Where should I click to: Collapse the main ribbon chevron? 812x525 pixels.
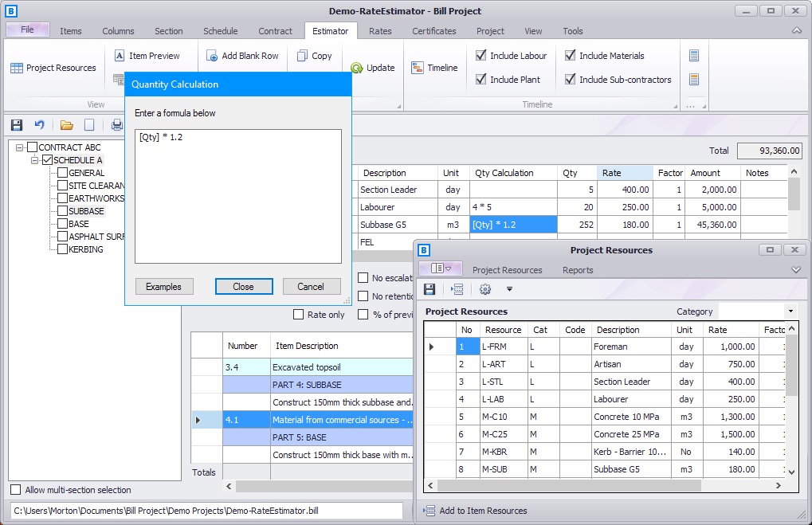tap(797, 31)
